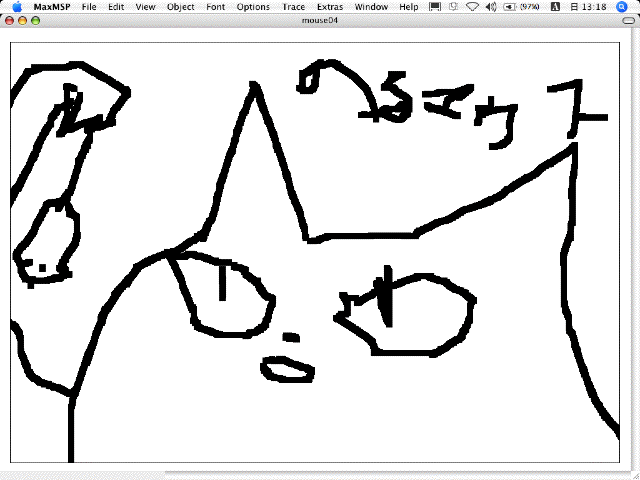The image size is (640, 480).
Task: Open the Help menu
Action: click(409, 7)
